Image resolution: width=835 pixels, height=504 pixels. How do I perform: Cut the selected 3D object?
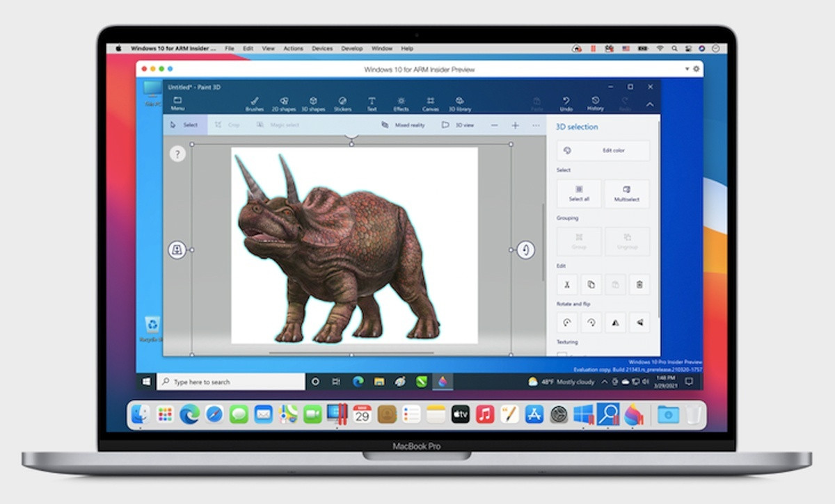pos(567,284)
